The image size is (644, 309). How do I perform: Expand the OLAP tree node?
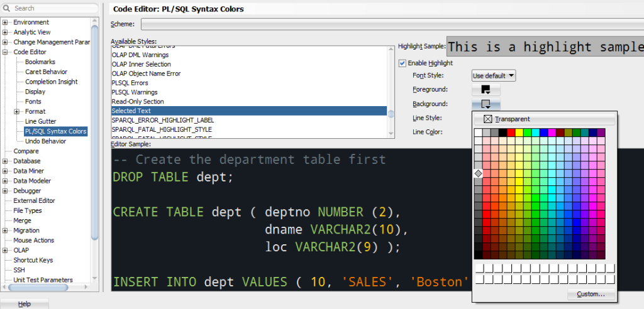coord(5,250)
